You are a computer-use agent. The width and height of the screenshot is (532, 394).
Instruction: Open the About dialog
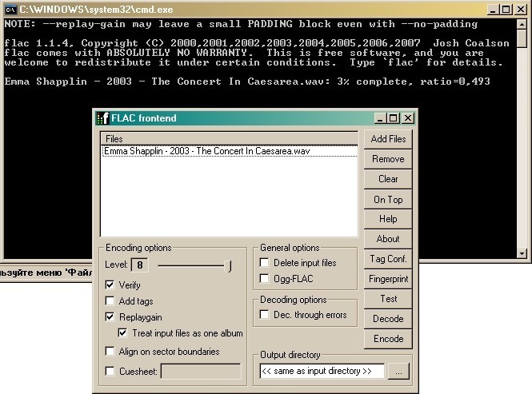388,239
